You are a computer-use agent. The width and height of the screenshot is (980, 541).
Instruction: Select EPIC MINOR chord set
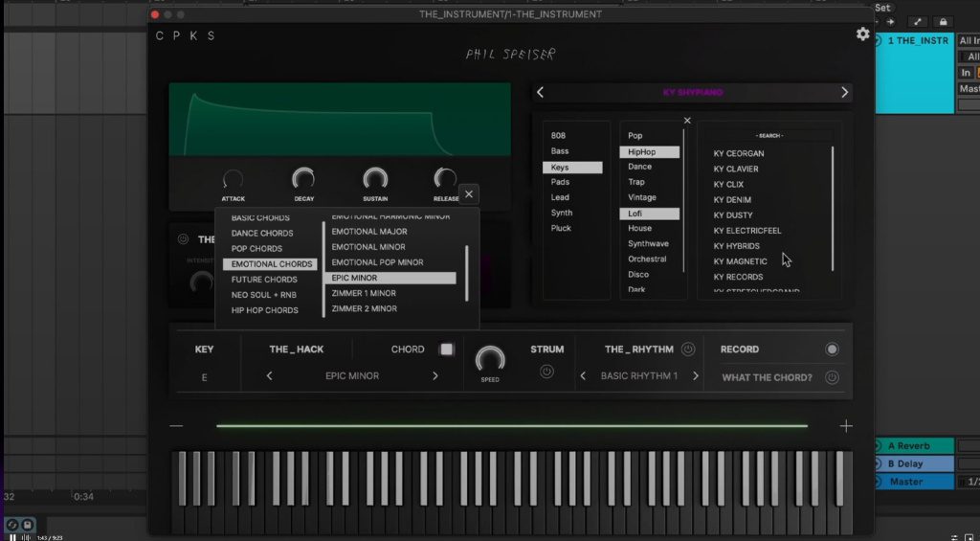pyautogui.click(x=390, y=278)
